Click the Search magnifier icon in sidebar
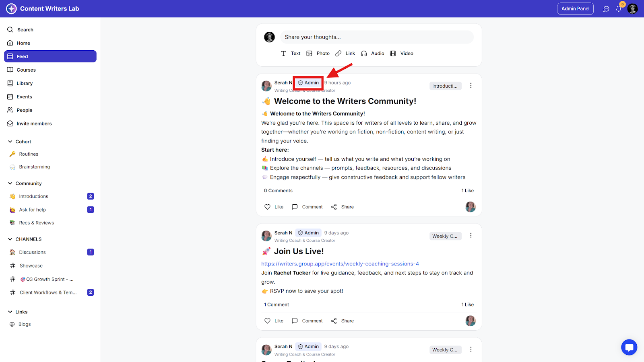This screenshot has width=644, height=362. point(10,29)
